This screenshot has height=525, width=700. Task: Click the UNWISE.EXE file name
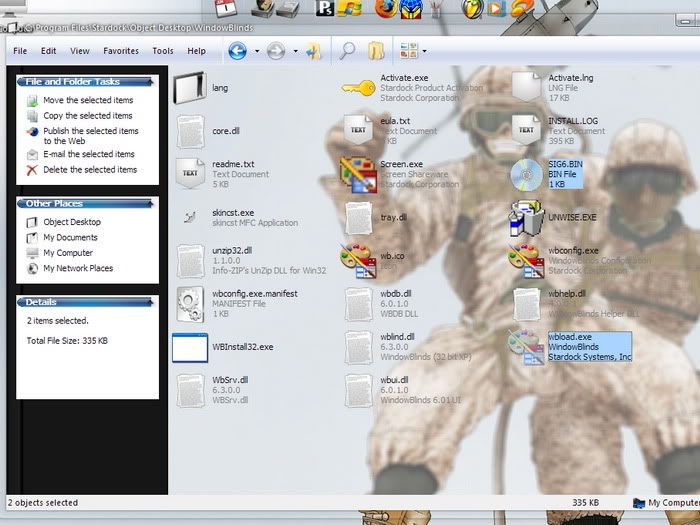point(572,217)
